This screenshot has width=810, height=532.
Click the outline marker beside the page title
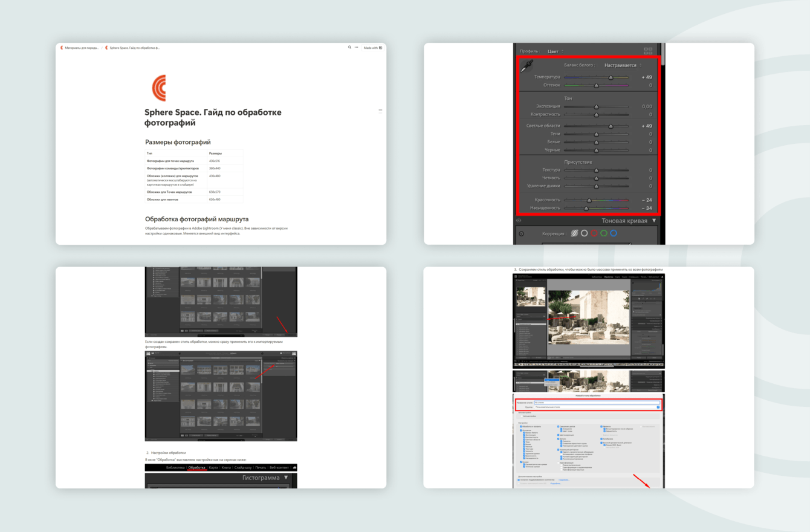click(x=380, y=111)
